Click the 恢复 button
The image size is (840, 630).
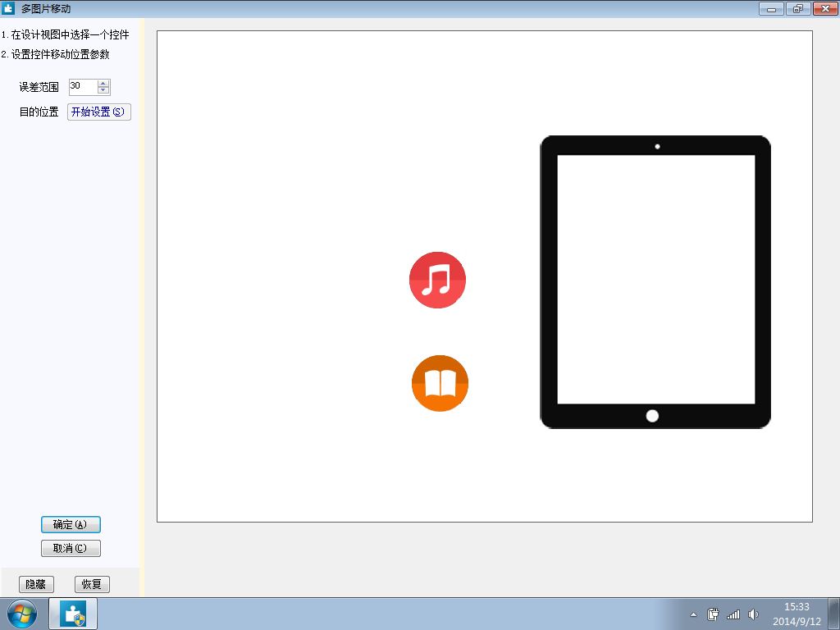pos(92,584)
